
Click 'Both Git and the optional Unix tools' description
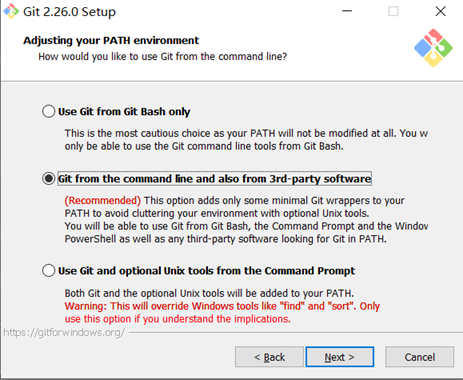pos(209,293)
